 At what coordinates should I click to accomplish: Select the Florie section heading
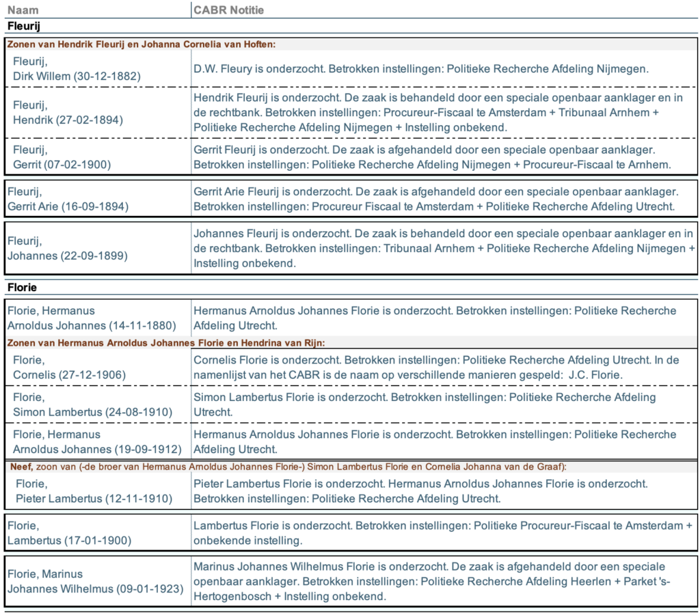pyautogui.click(x=23, y=287)
